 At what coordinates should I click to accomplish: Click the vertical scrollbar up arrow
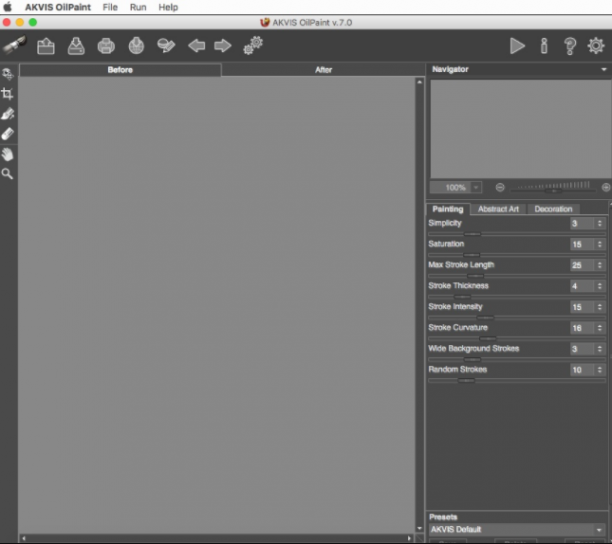pos(420,82)
